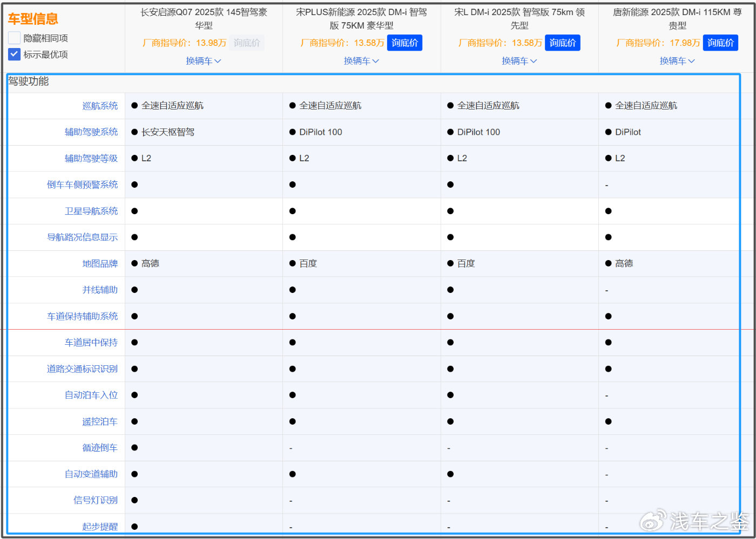Open the 导航路况信息显示 link

82,237
